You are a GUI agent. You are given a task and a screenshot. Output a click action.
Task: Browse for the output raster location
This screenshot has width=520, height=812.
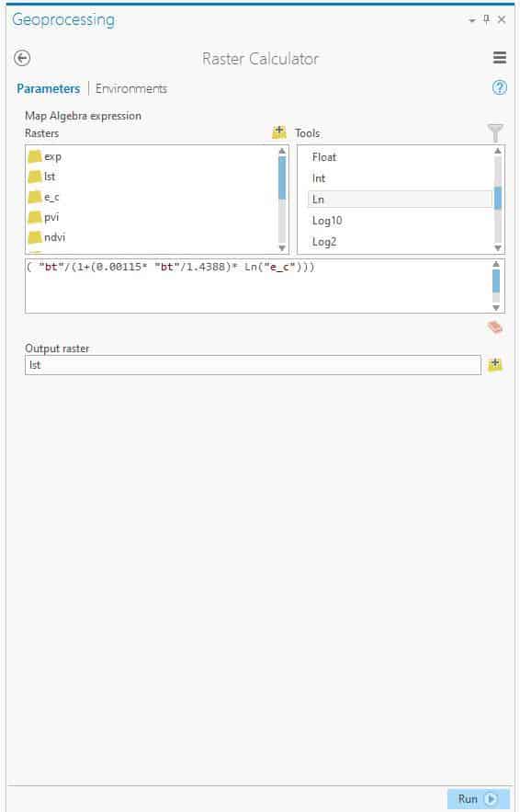pos(495,364)
